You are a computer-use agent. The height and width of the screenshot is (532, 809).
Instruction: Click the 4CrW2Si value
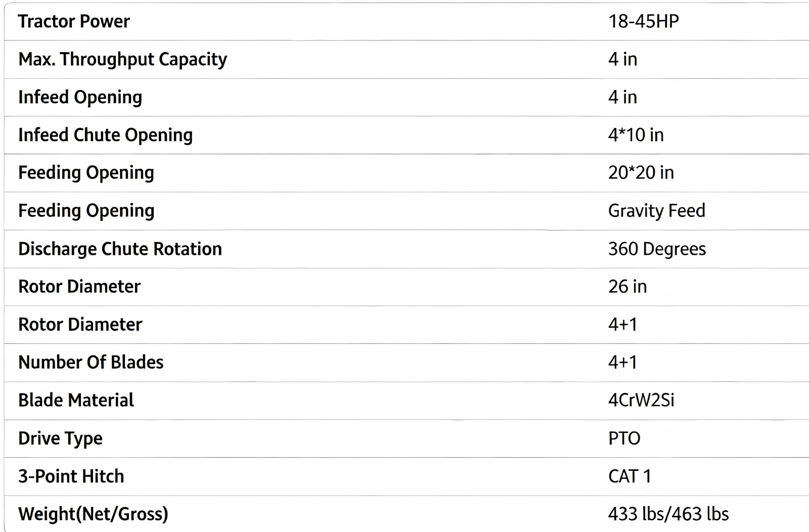tap(641, 400)
